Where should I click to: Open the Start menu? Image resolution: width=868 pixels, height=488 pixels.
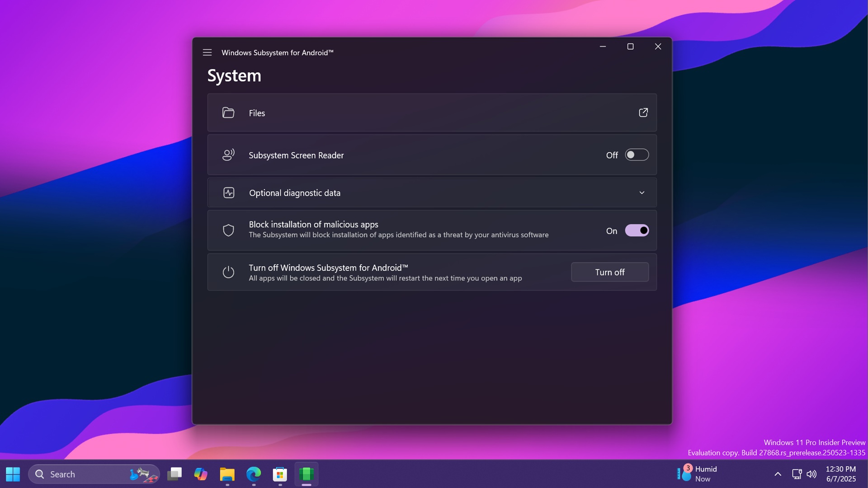pos(12,474)
